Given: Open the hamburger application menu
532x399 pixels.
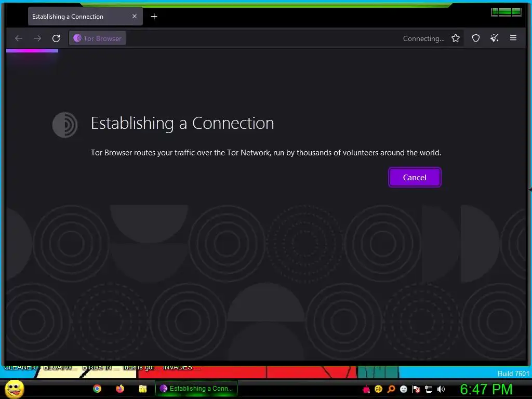Looking at the screenshot, I should 513,38.
